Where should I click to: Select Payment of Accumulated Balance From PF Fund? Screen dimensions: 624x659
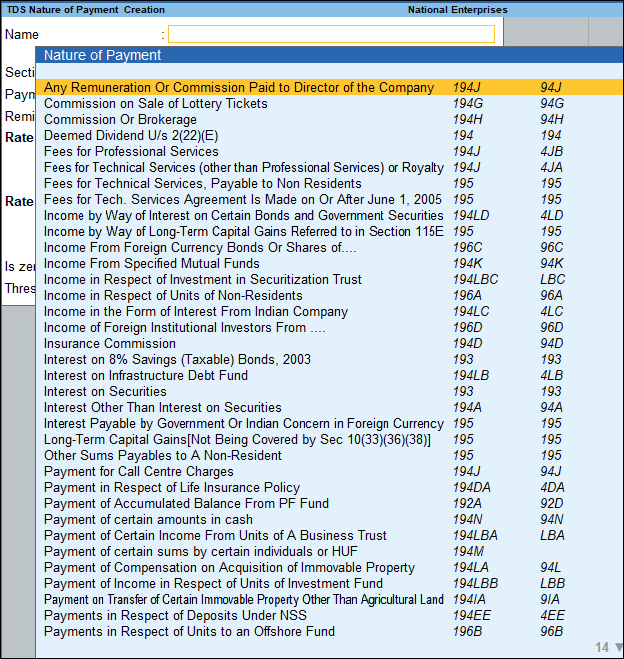click(x=329, y=503)
